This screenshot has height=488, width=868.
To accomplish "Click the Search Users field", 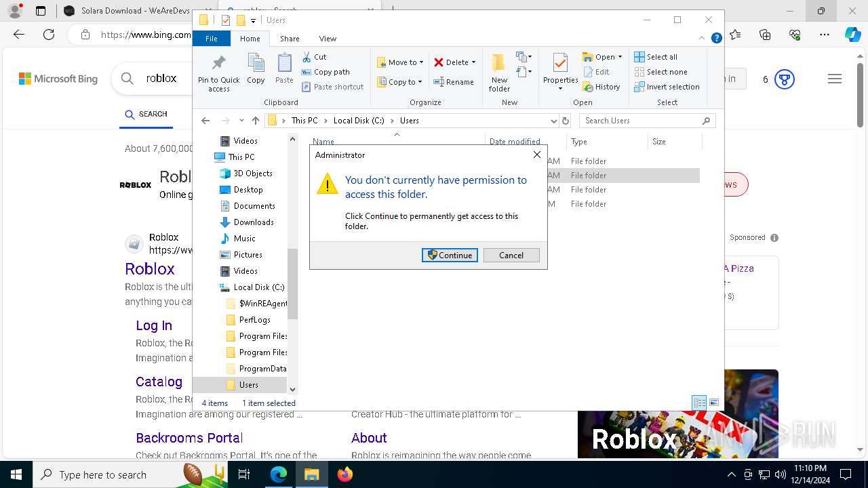I will (x=647, y=121).
